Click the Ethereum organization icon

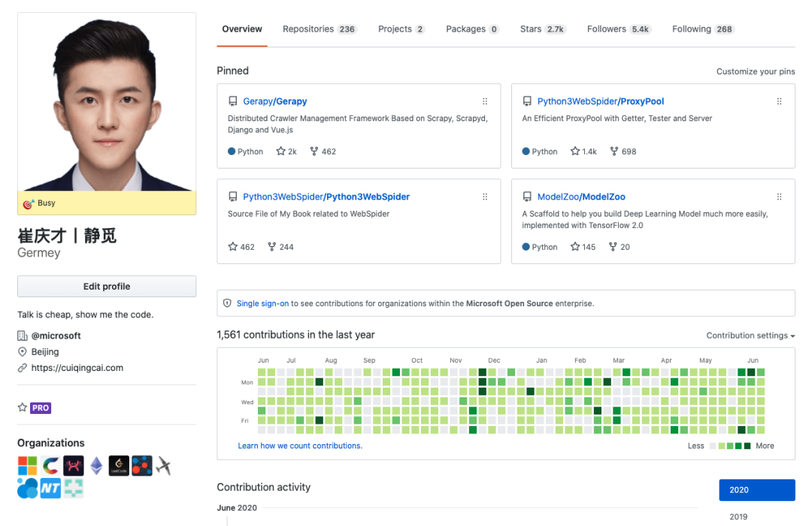96,466
